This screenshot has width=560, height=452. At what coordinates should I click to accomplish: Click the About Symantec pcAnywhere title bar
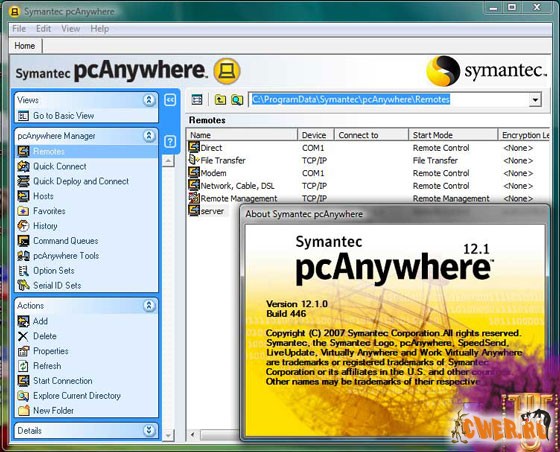[x=395, y=214]
